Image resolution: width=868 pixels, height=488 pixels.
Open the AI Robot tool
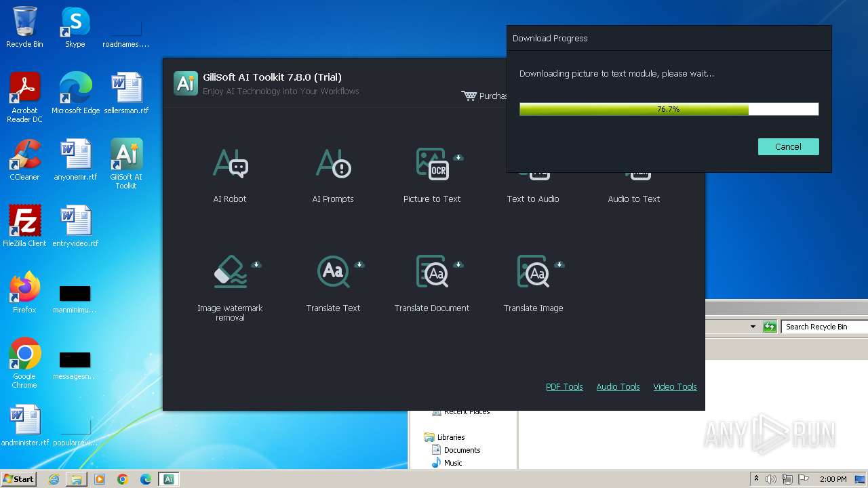pyautogui.click(x=230, y=176)
